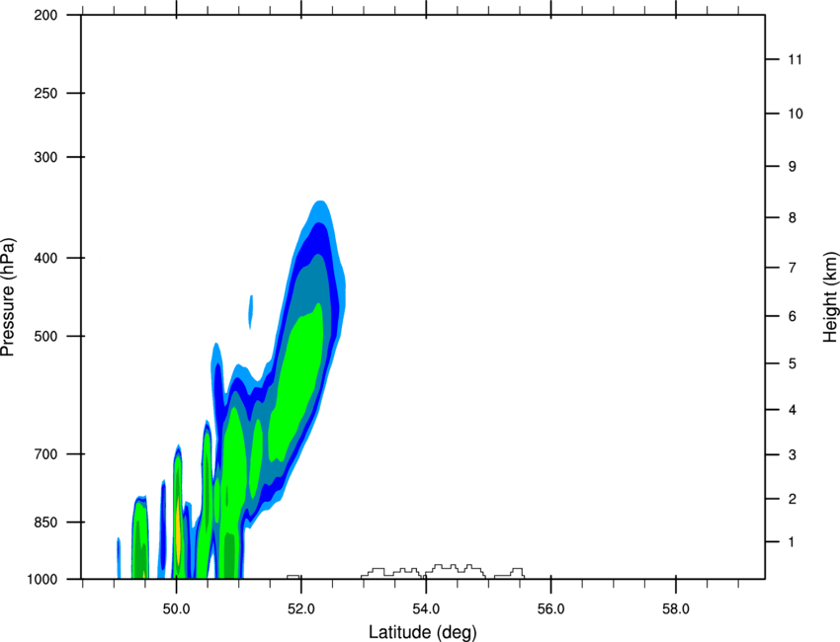This screenshot has width=840, height=642.
Task: Click the yellow contour core at latitude 50.0
Action: 178,532
